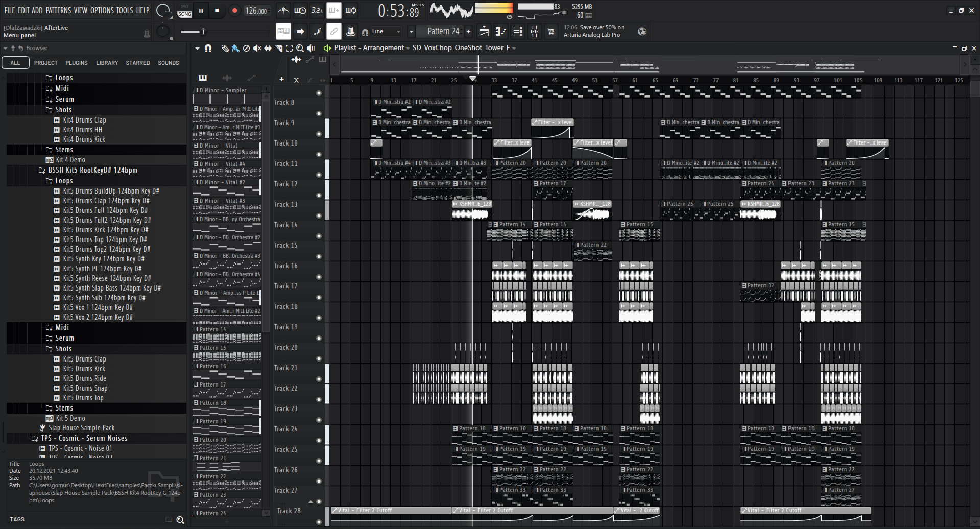The image size is (980, 529).
Task: Pause playback
Action: coord(201,11)
